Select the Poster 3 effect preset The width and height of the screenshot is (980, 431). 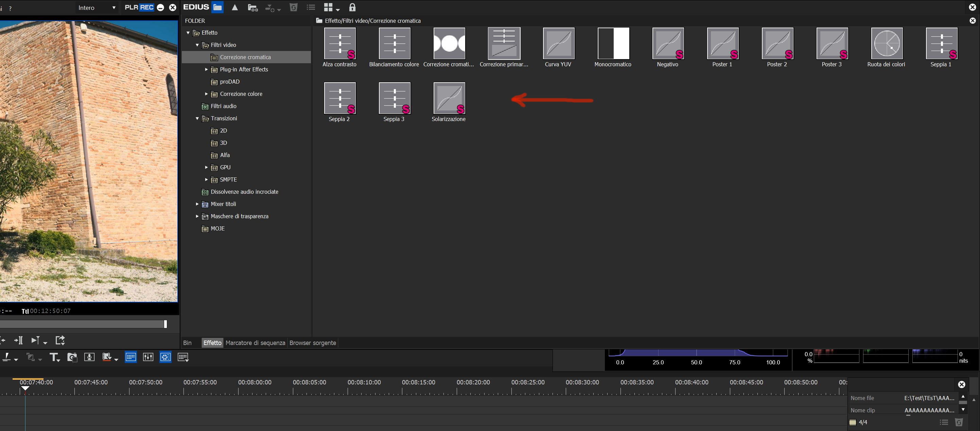pyautogui.click(x=832, y=44)
